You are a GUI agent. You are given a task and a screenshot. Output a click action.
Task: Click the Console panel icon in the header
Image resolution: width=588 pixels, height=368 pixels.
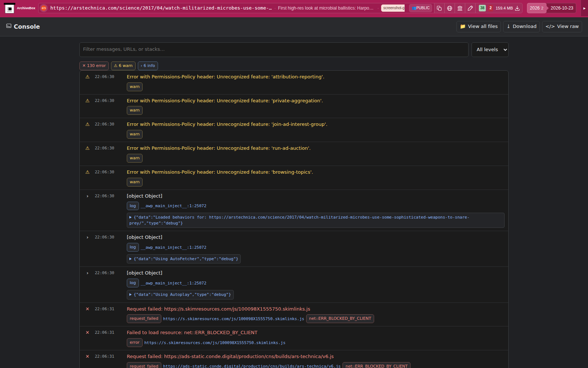coord(9,26)
